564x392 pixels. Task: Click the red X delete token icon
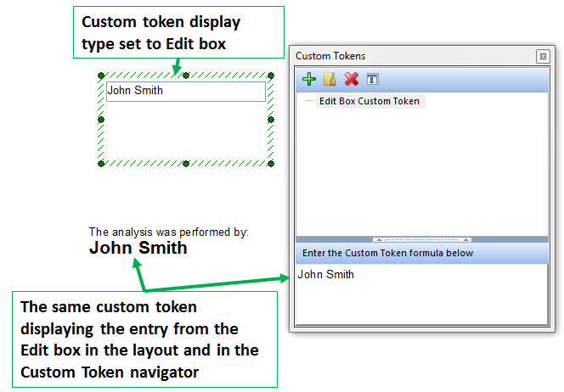[351, 79]
